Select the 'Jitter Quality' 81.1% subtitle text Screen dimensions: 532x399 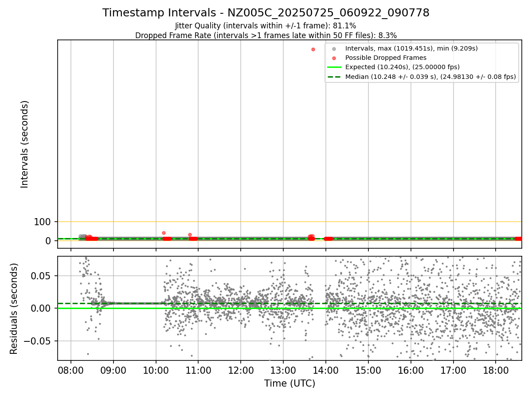[x=266, y=26]
